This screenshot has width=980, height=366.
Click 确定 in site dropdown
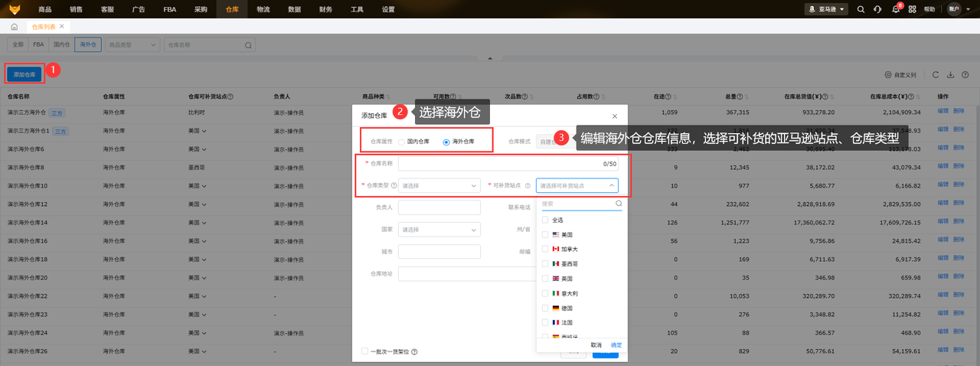616,345
